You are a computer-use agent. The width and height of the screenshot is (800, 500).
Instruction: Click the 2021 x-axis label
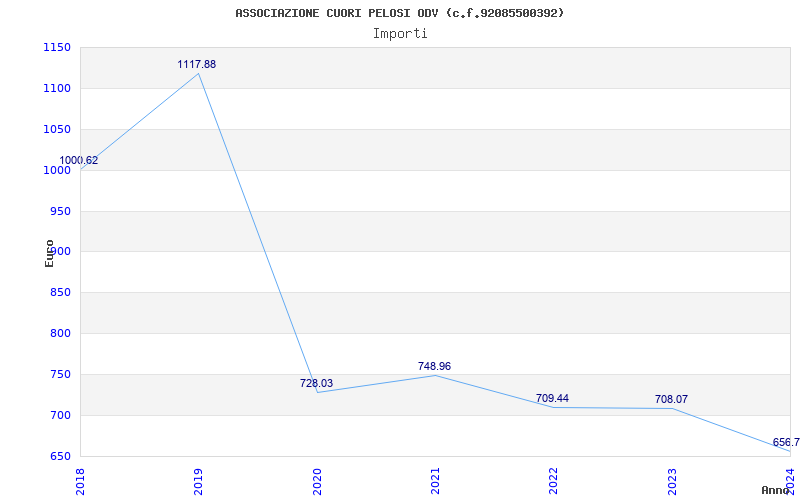point(435,482)
